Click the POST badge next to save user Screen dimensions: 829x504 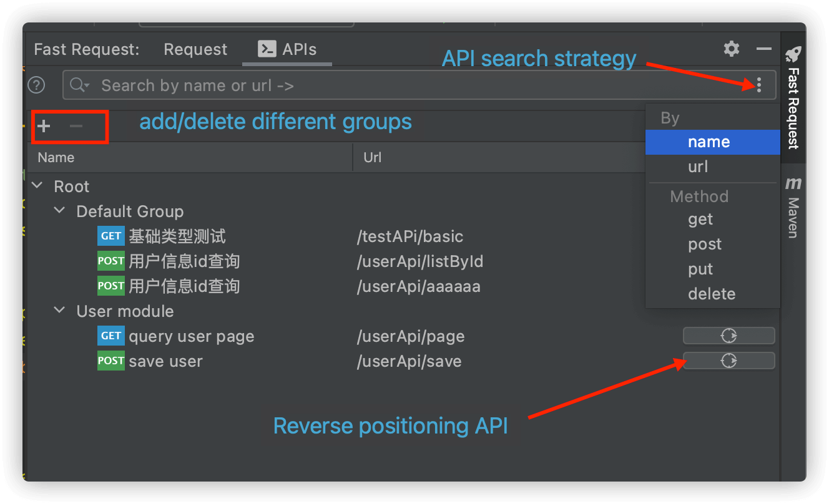[110, 361]
